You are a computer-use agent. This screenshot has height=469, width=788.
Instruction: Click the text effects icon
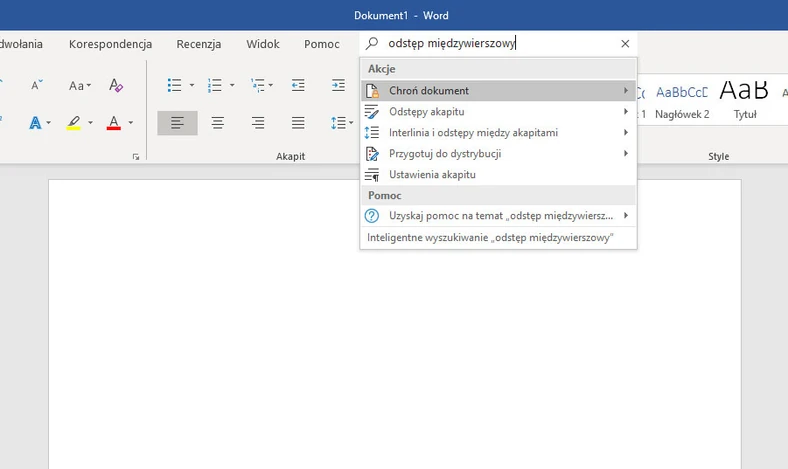tap(36, 123)
